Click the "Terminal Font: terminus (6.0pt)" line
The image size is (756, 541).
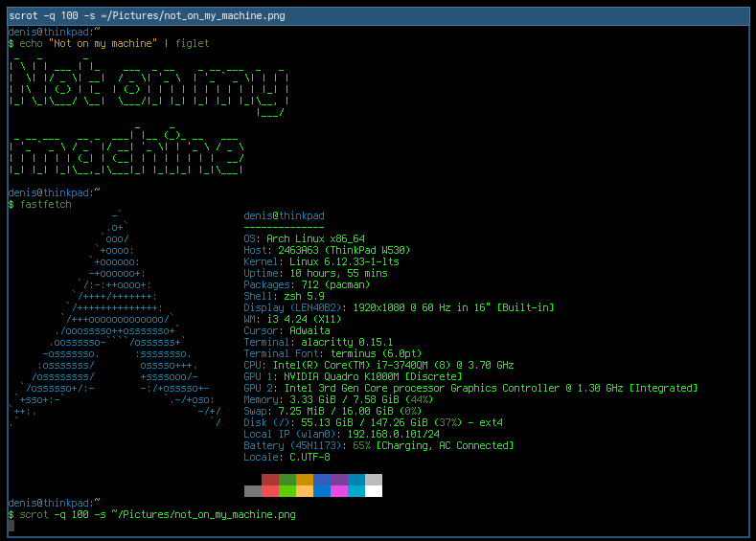(x=332, y=354)
